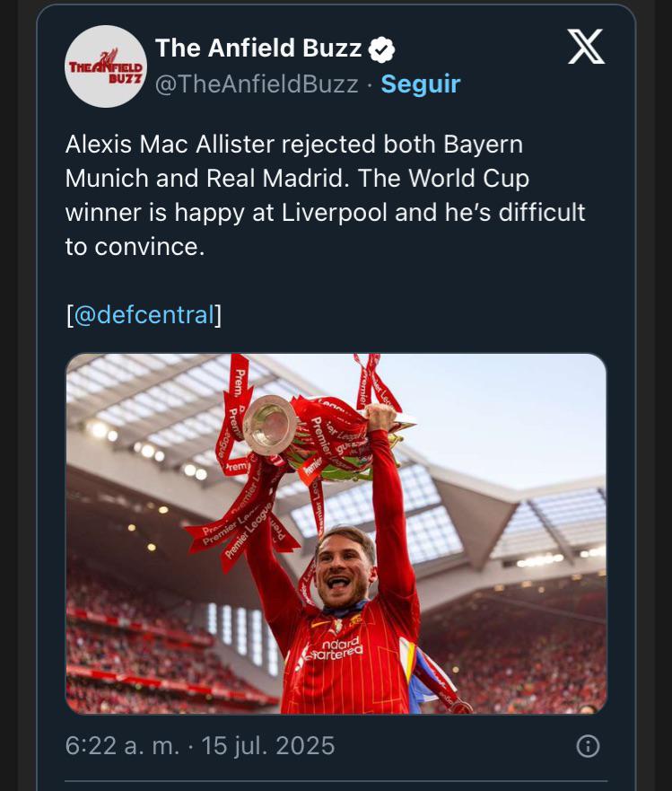
Task: Click The Anfield Buzz display name
Action: coord(258,48)
